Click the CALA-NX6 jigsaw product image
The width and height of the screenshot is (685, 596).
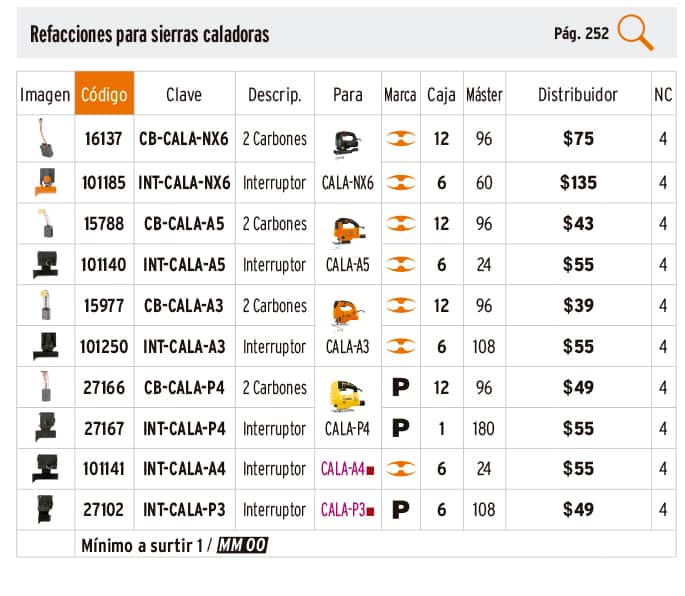click(347, 144)
